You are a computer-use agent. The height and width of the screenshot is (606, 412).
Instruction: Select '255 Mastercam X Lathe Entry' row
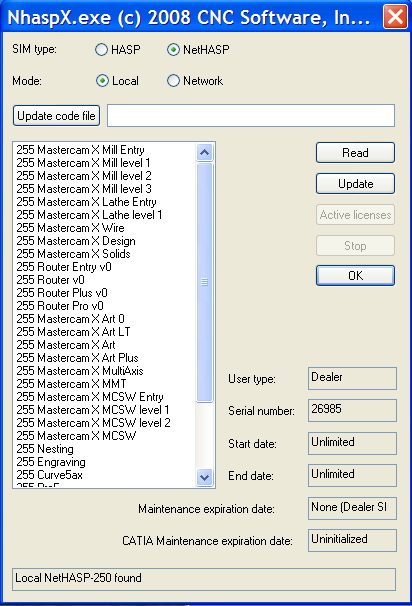pyautogui.click(x=104, y=202)
